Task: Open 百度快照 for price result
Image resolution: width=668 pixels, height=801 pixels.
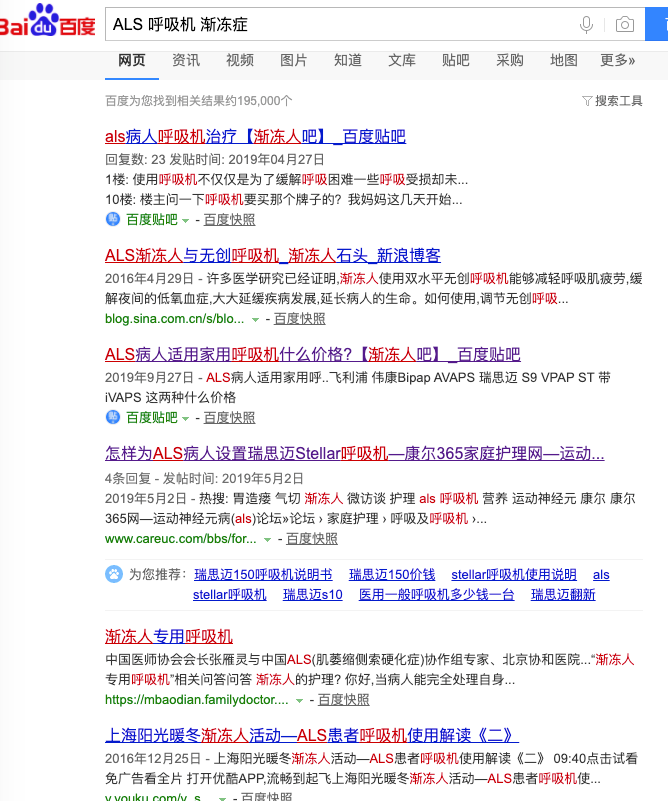Action: (229, 418)
